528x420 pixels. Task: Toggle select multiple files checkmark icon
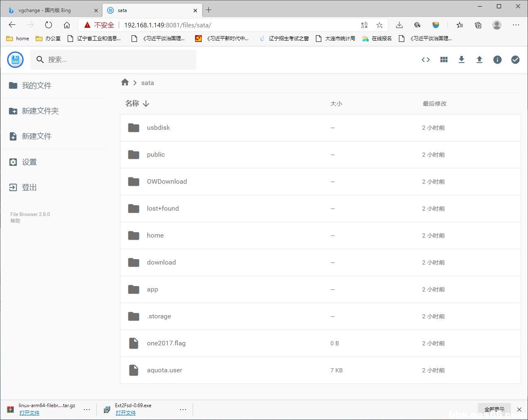pyautogui.click(x=515, y=60)
